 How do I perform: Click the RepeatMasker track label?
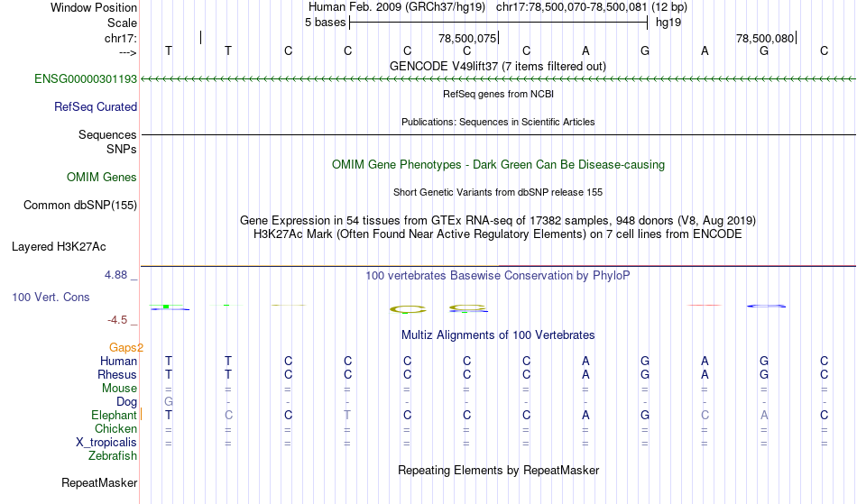click(x=99, y=482)
